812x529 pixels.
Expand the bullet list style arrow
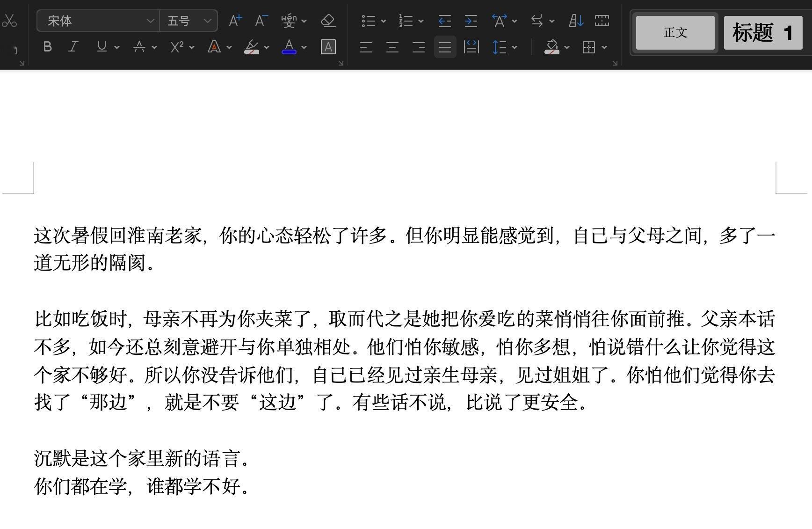[384, 21]
